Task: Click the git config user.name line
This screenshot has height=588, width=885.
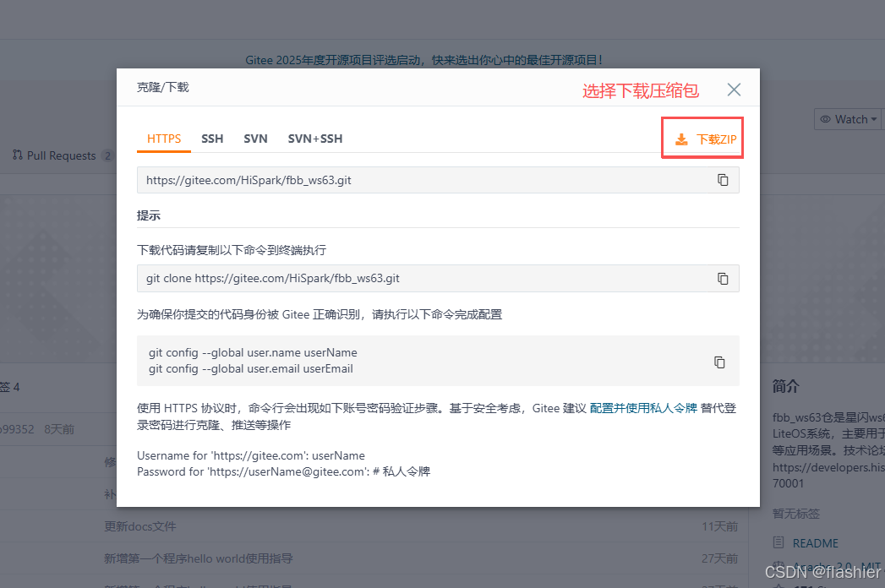Action: tap(253, 352)
